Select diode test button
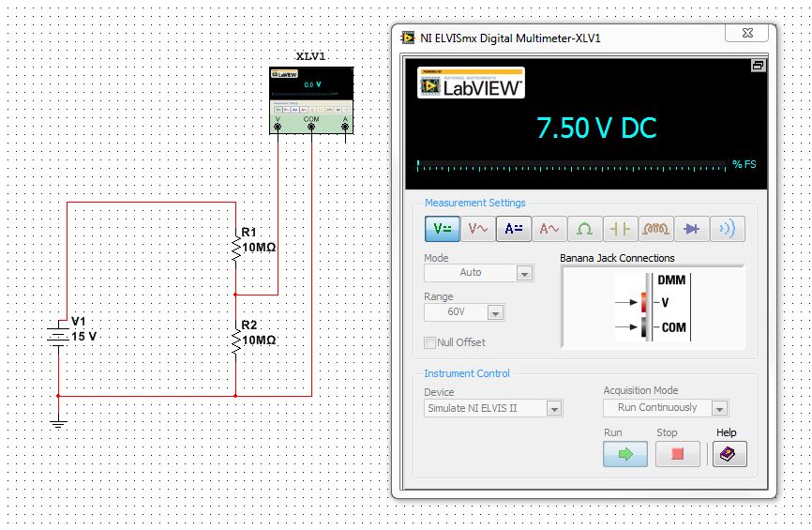This screenshot has width=812, height=530. pyautogui.click(x=692, y=229)
